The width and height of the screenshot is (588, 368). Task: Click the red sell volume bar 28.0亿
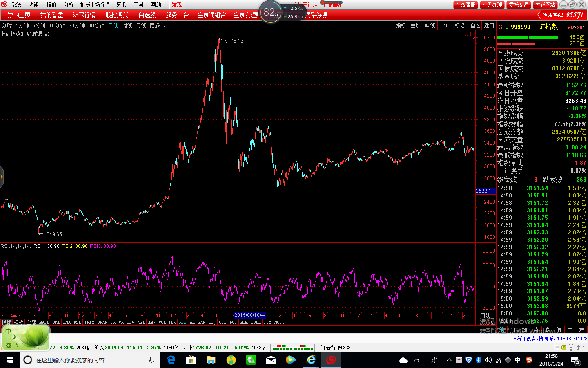[516, 43]
